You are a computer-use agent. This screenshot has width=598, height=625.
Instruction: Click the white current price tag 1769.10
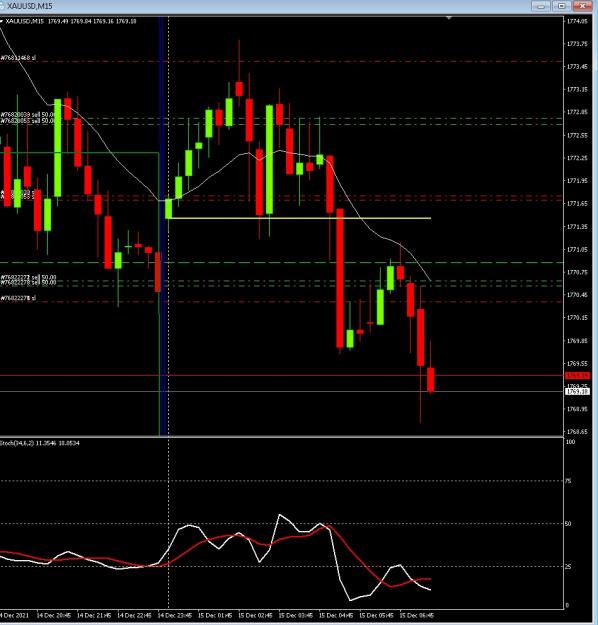coord(577,392)
